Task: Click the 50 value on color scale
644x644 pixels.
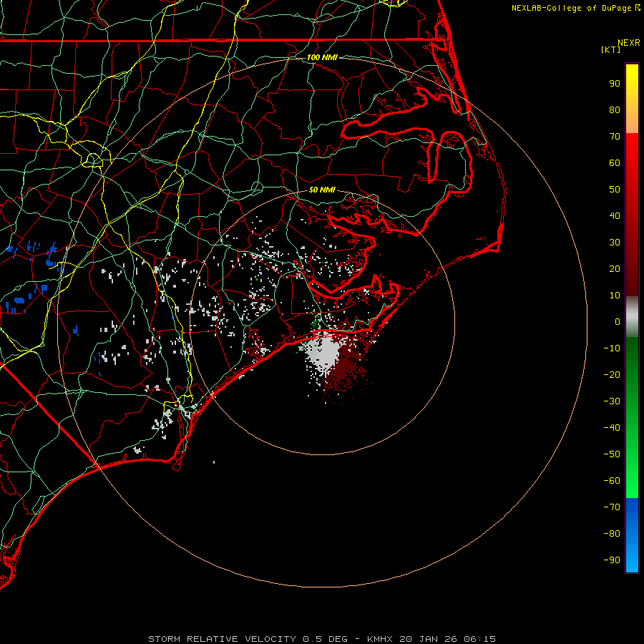Action: coord(615,190)
